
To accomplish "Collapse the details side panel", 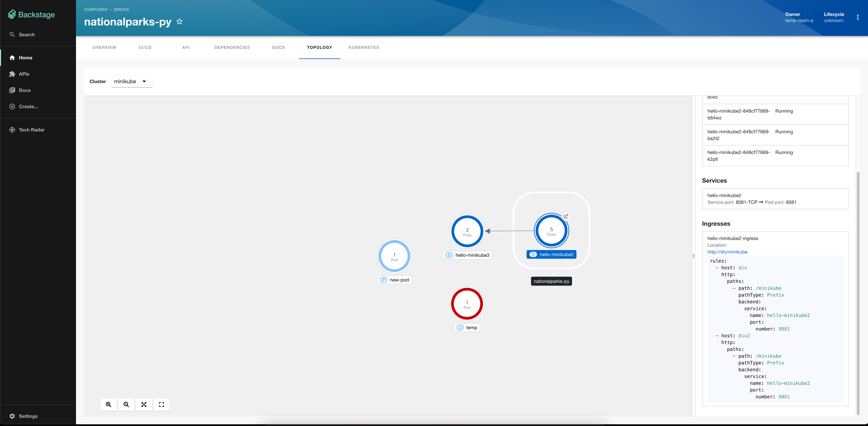I will click(693, 256).
